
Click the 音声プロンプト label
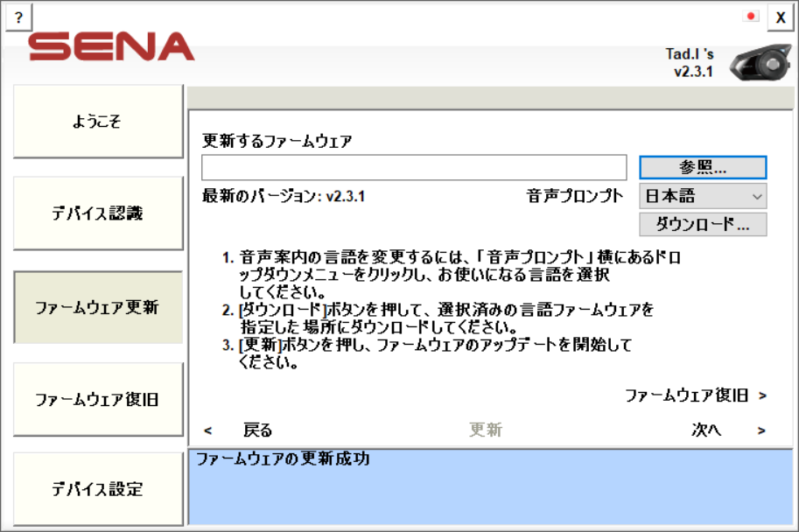574,196
